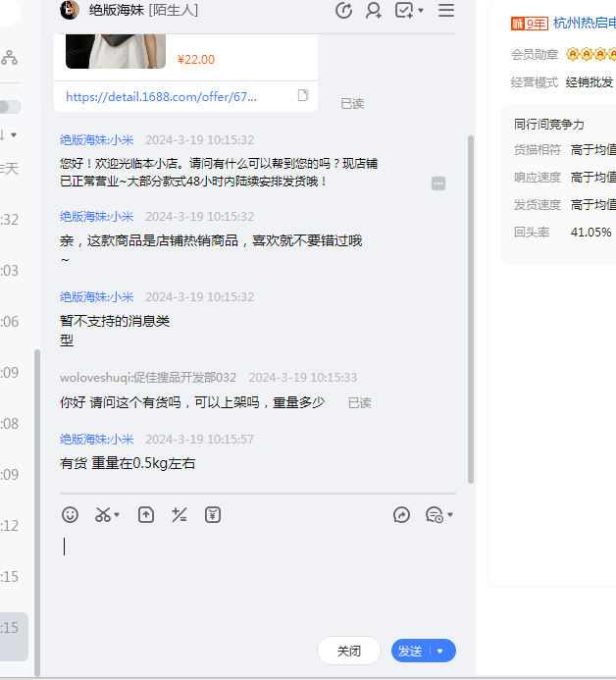Toggle the switch in the left sidebar

pos(9,107)
